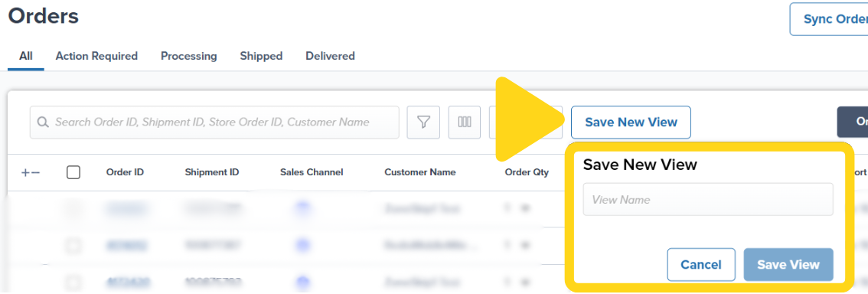Click the Save View button

788,265
